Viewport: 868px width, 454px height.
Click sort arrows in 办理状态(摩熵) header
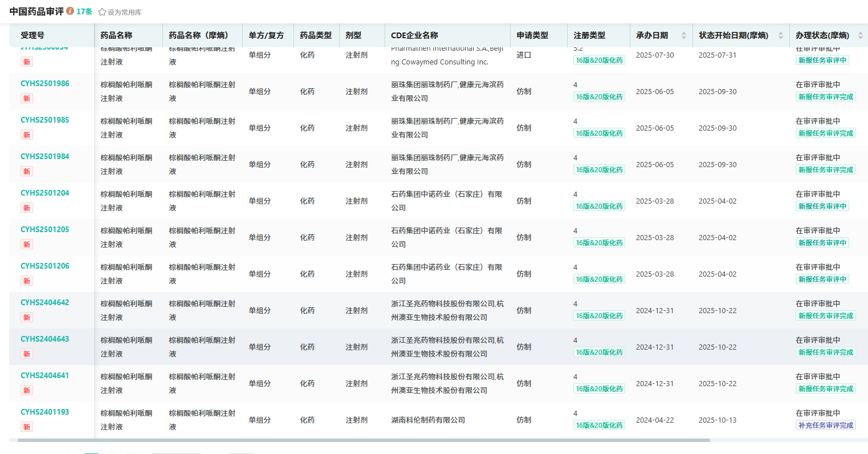[860, 35]
